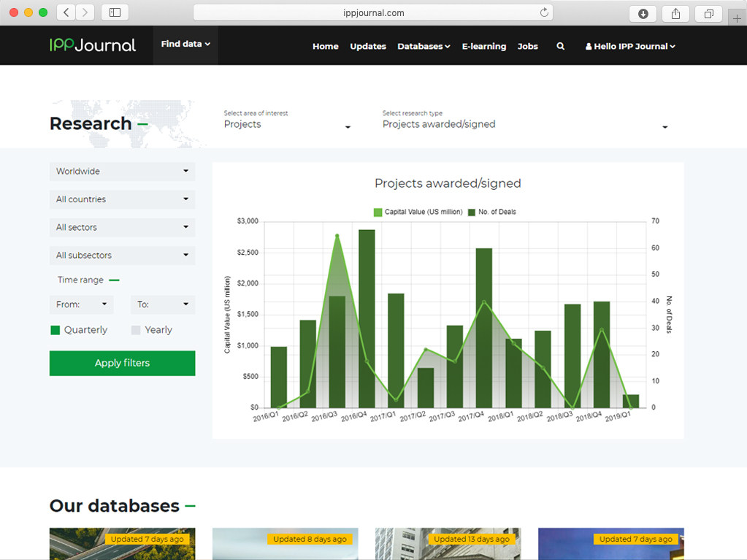747x560 pixels.
Task: Open Safari downloads icon
Action: (x=643, y=13)
